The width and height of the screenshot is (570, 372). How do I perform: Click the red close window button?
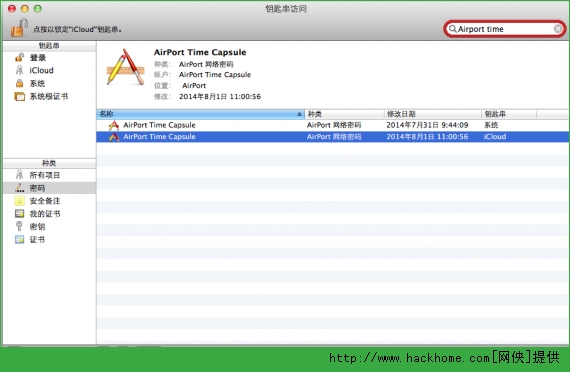coord(12,9)
